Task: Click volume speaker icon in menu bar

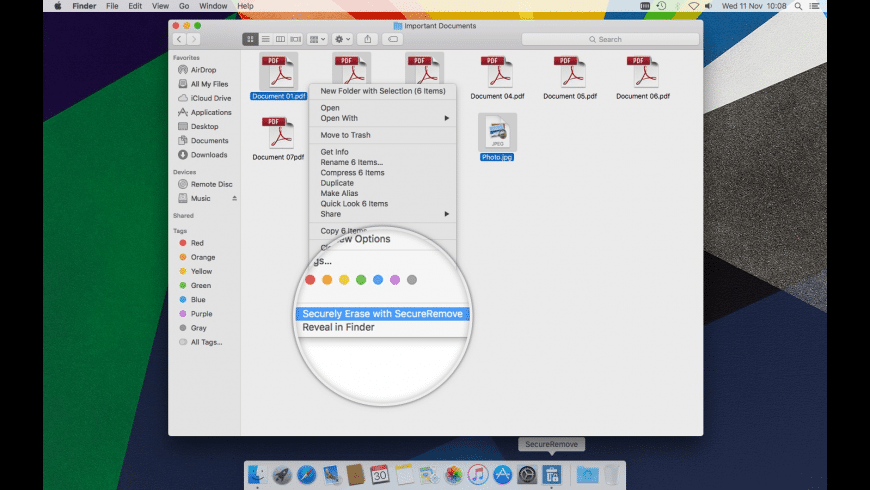Action: point(709,6)
